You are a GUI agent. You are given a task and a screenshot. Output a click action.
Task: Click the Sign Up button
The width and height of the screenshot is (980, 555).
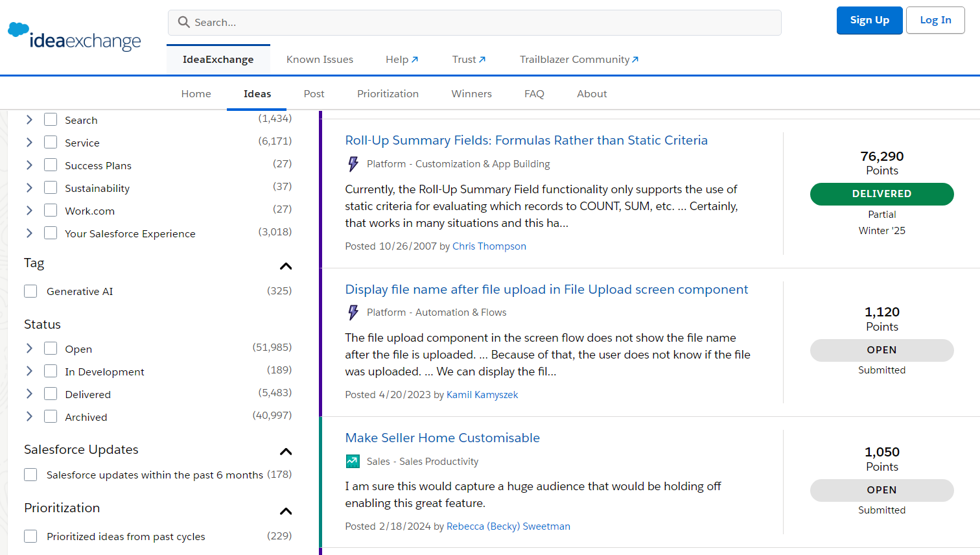(x=870, y=20)
